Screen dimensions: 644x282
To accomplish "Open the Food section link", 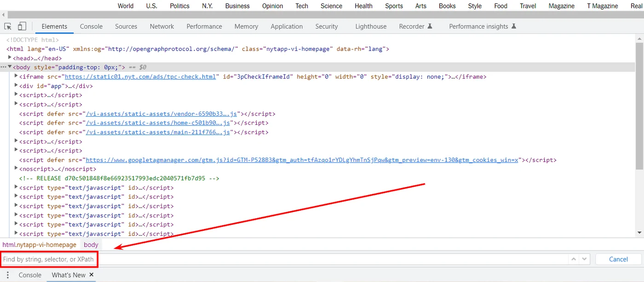I will pyautogui.click(x=500, y=6).
